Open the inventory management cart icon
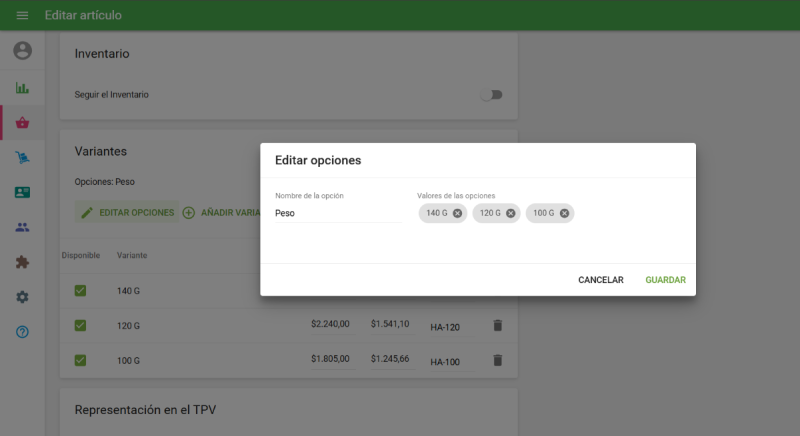This screenshot has height=436, width=800. pos(22,158)
